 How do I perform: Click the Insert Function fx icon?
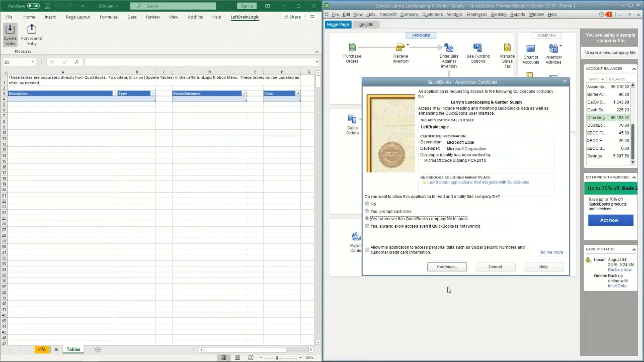(76, 62)
